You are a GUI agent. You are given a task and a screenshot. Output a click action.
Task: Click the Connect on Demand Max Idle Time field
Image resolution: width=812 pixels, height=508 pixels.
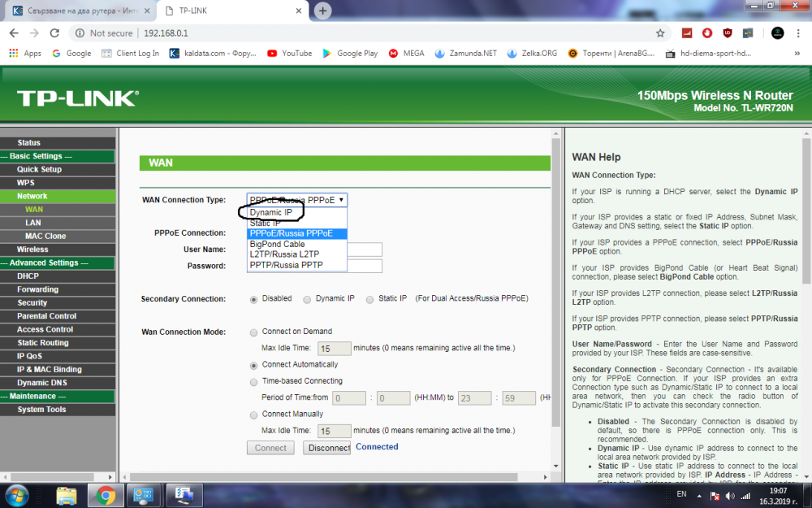[334, 349]
